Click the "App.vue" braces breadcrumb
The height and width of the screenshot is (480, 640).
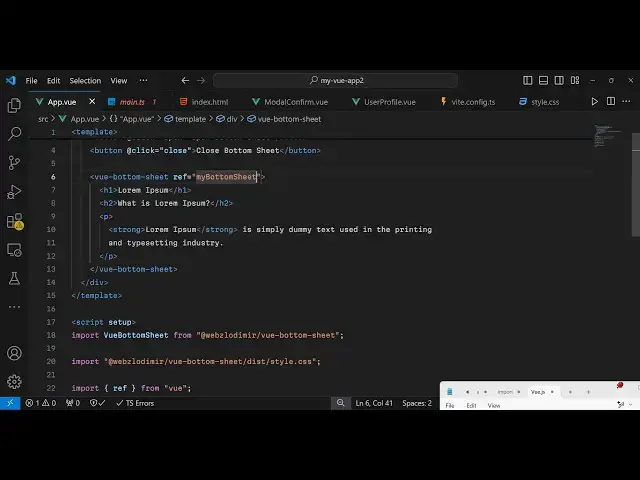131,119
